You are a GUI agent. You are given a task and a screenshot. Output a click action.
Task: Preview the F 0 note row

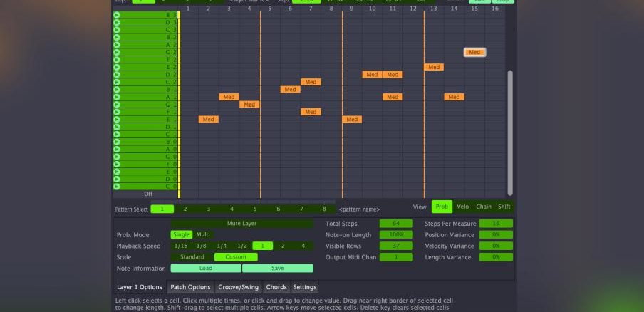pos(117,164)
